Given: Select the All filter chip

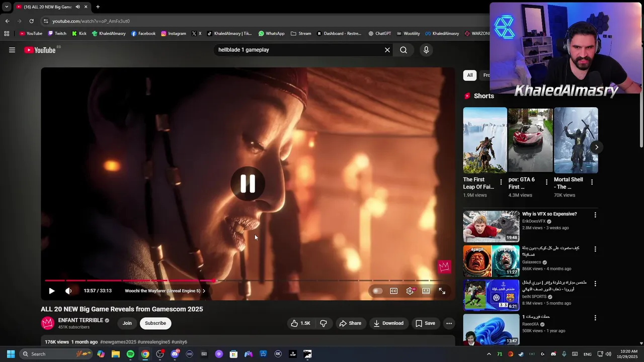Looking at the screenshot, I should pos(470,75).
